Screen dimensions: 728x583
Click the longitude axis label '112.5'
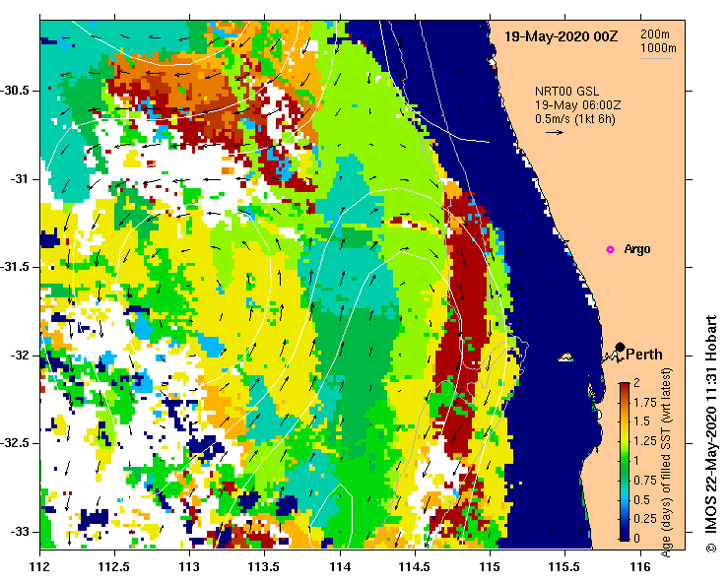coord(114,567)
